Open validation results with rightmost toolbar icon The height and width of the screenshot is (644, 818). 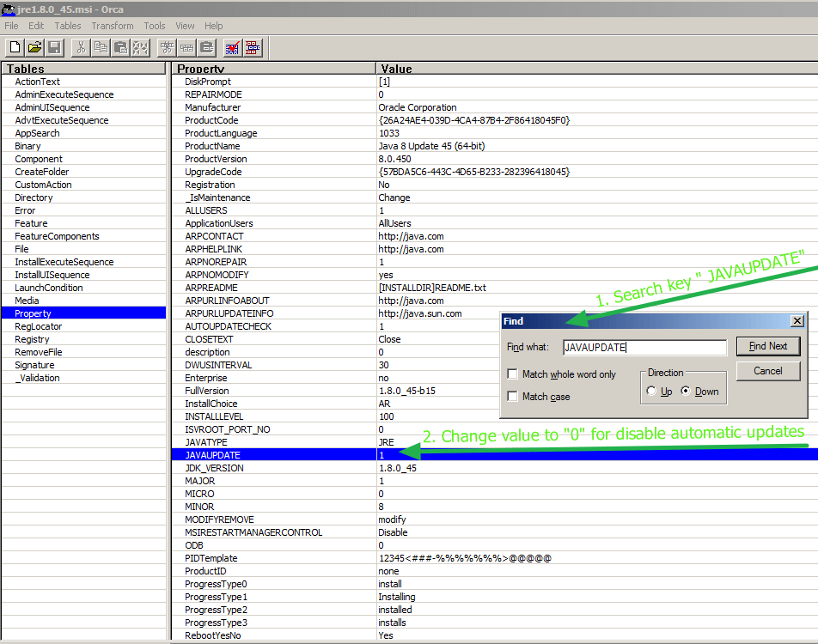point(251,47)
